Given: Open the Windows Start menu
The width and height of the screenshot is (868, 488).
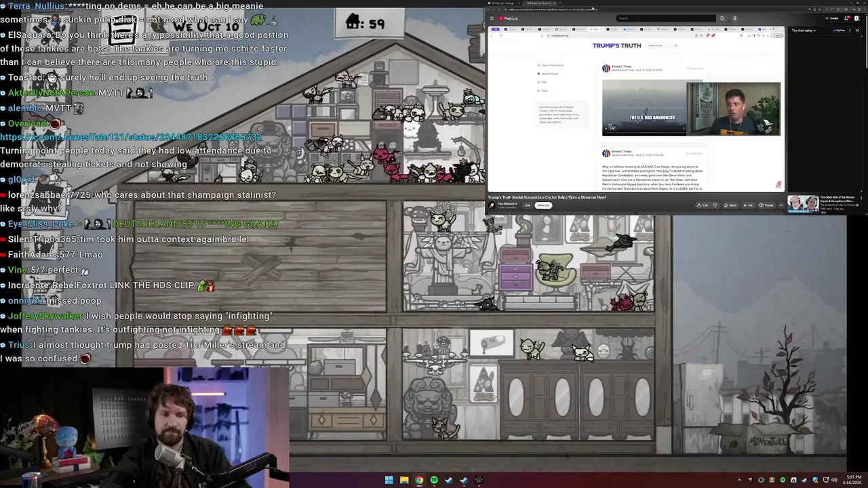Looking at the screenshot, I should [389, 480].
